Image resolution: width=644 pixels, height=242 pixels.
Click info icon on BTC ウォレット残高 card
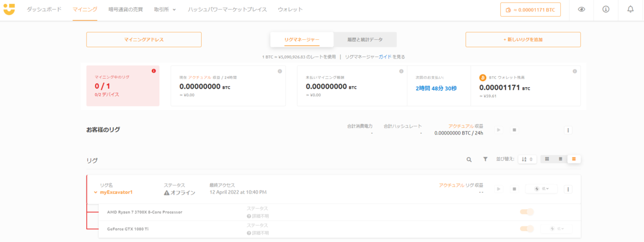(x=574, y=71)
